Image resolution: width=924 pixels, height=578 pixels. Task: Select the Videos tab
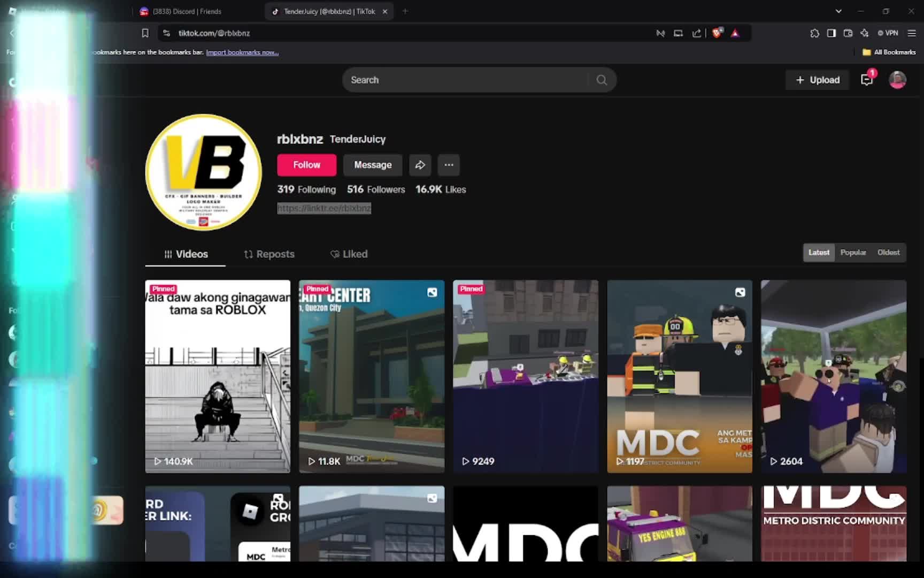pyautogui.click(x=186, y=254)
